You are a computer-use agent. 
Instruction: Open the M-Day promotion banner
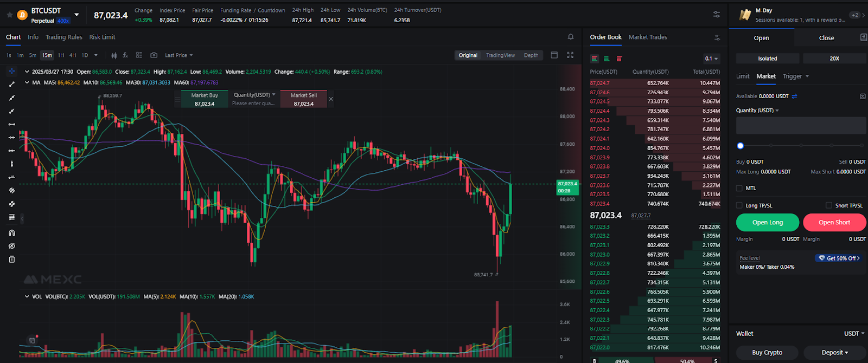coord(800,15)
